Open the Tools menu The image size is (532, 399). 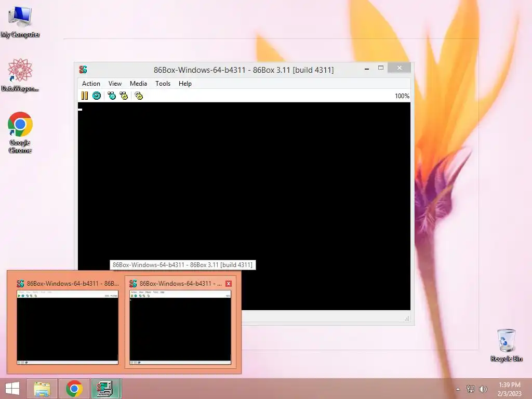pos(163,84)
